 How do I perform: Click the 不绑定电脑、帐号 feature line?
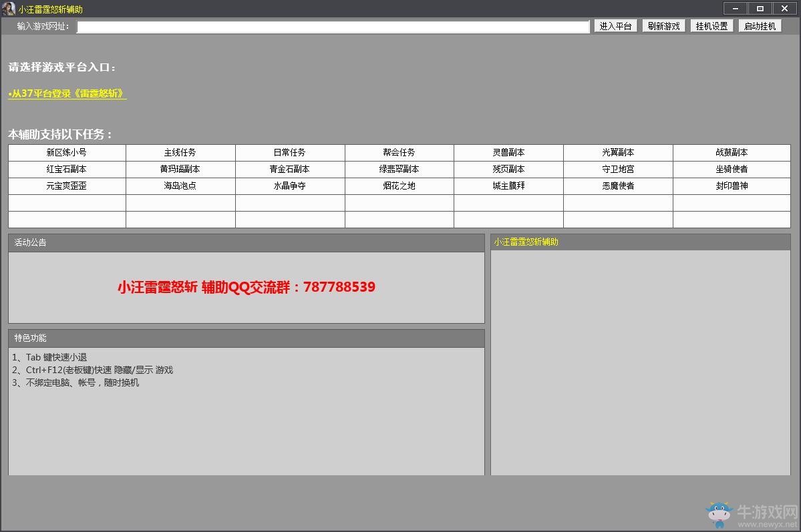75,383
